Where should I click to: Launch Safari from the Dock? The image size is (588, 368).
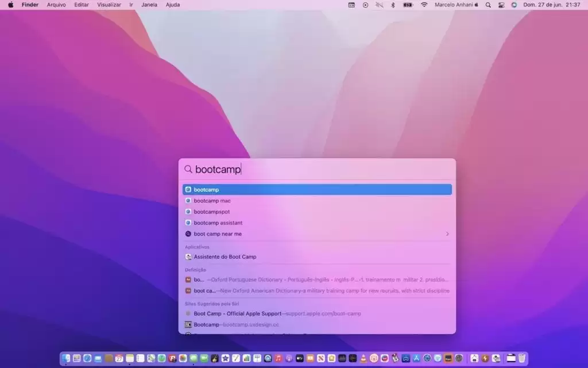[87, 358]
